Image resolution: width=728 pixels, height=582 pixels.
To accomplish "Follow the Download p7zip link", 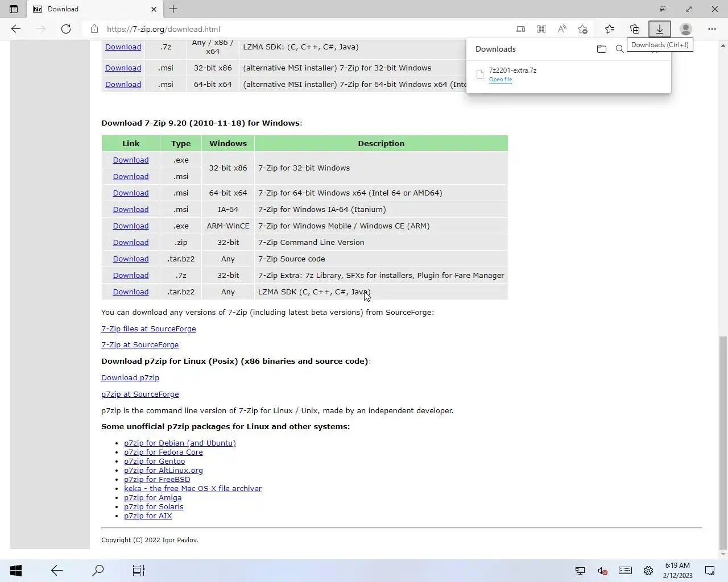I will tap(130, 377).
